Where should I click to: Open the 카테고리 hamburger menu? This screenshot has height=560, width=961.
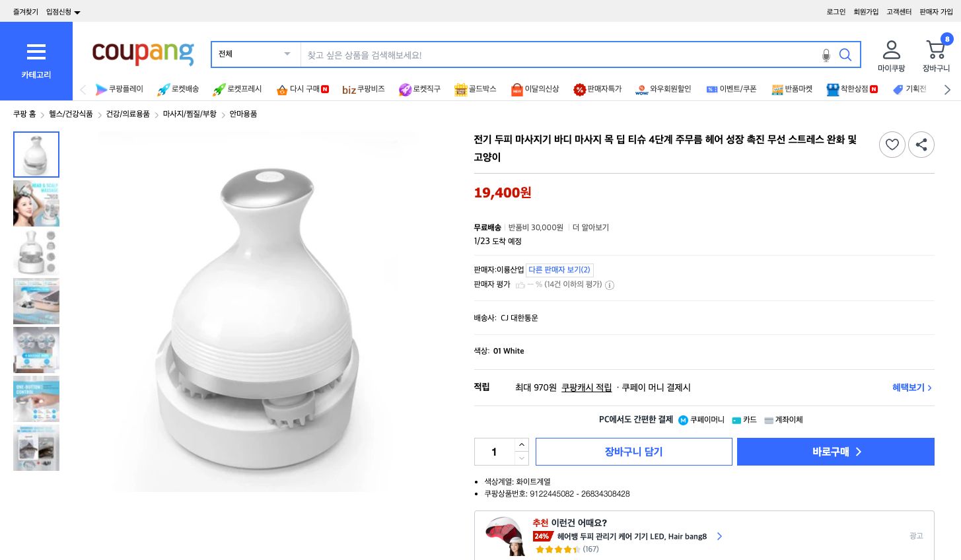[36, 52]
